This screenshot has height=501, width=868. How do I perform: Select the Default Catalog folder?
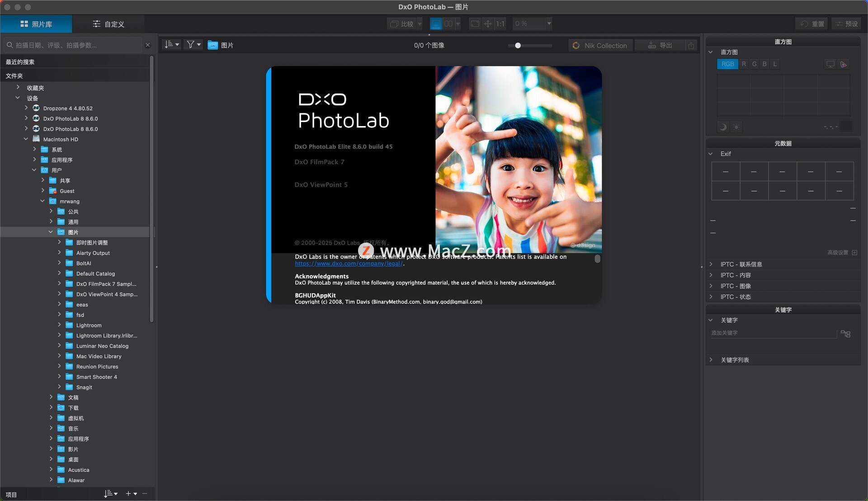click(95, 273)
